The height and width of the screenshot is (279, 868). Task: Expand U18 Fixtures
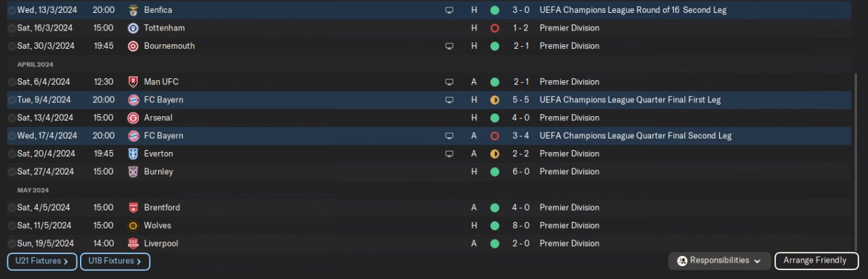pos(115,261)
